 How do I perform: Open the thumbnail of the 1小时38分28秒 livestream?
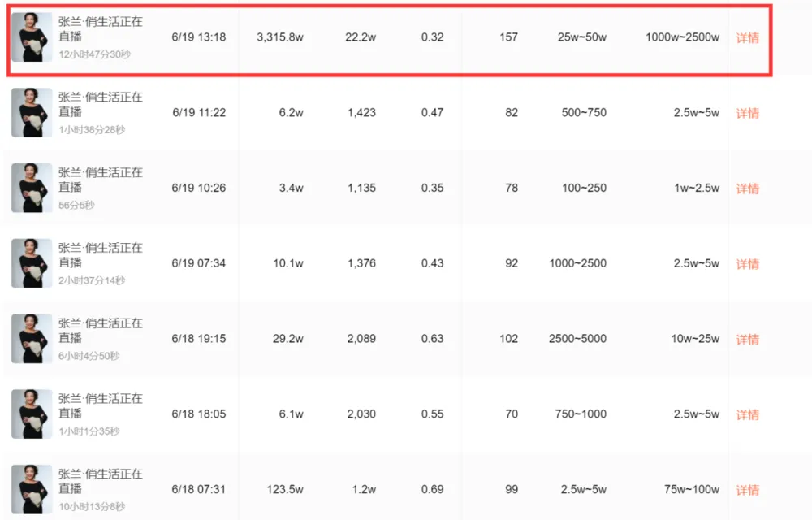tap(32, 112)
